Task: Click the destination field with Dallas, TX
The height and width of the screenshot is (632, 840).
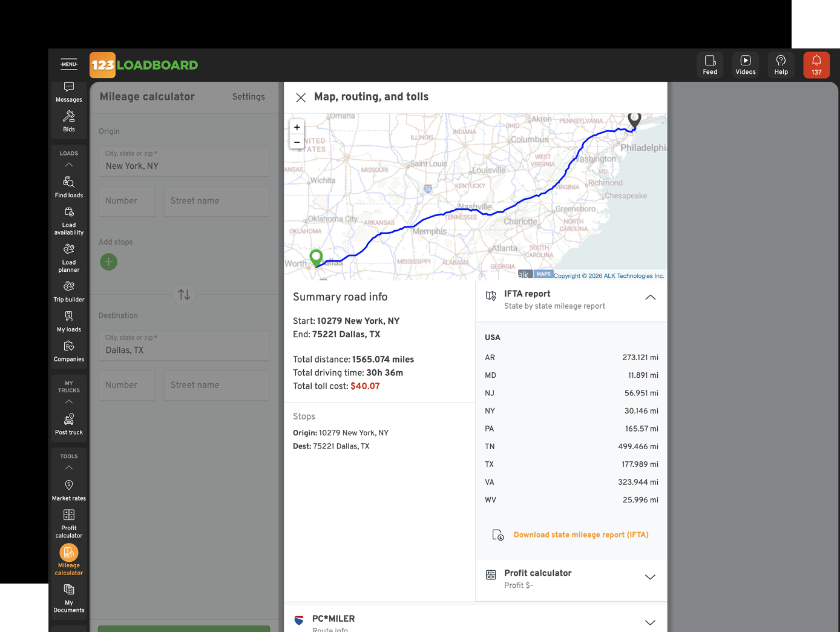Action: tap(184, 345)
